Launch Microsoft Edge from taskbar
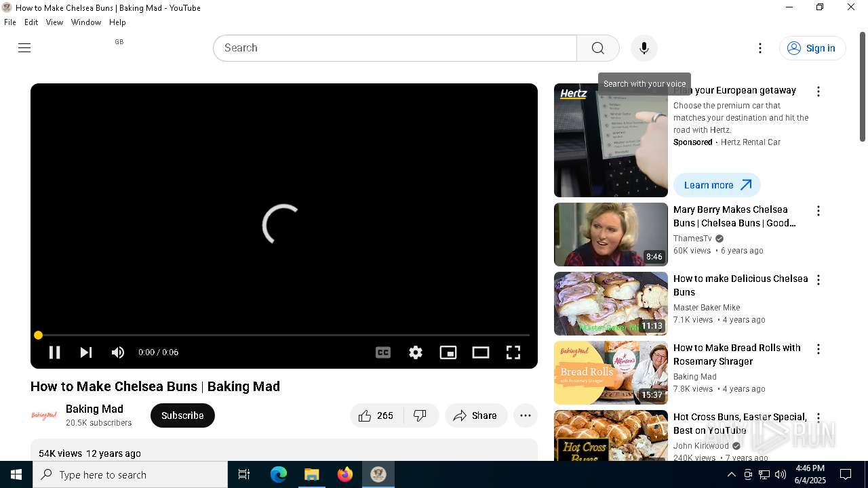 point(279,474)
